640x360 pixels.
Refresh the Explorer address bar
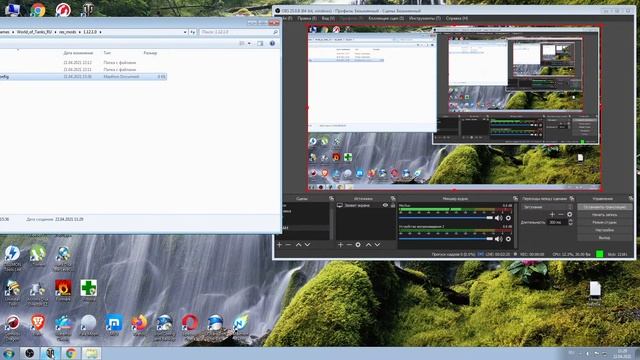192,32
